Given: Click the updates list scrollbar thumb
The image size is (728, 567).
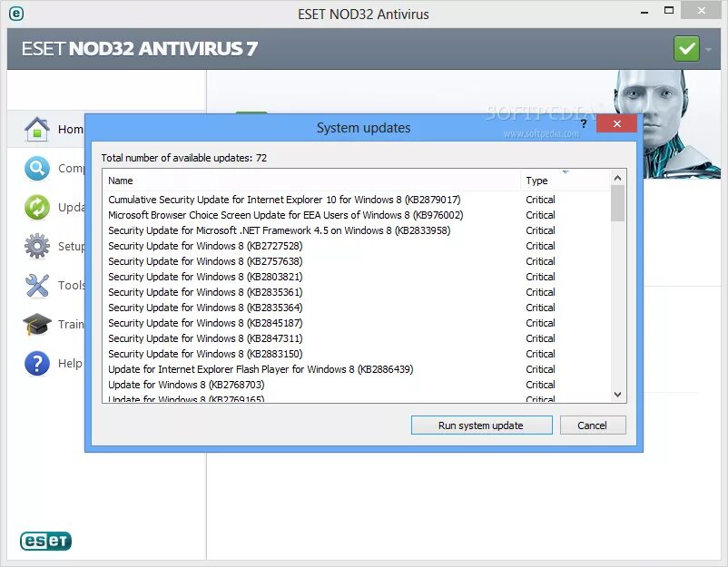Looking at the screenshot, I should pos(617,203).
